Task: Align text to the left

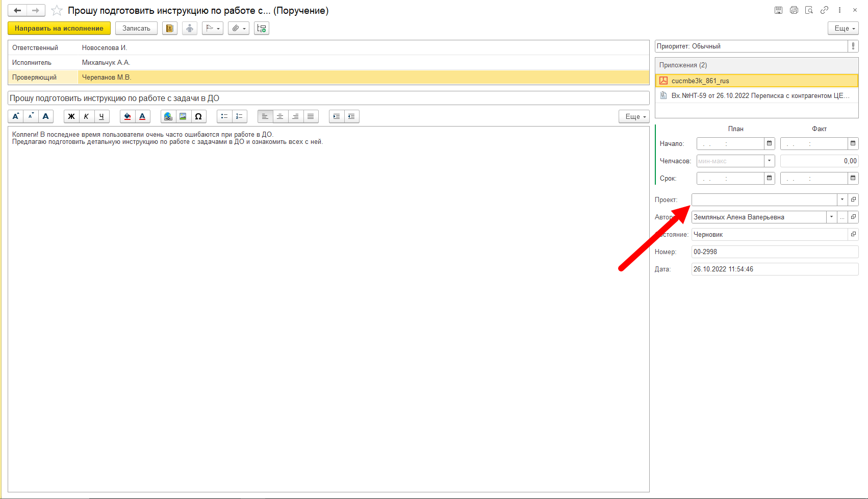Action: tap(265, 116)
